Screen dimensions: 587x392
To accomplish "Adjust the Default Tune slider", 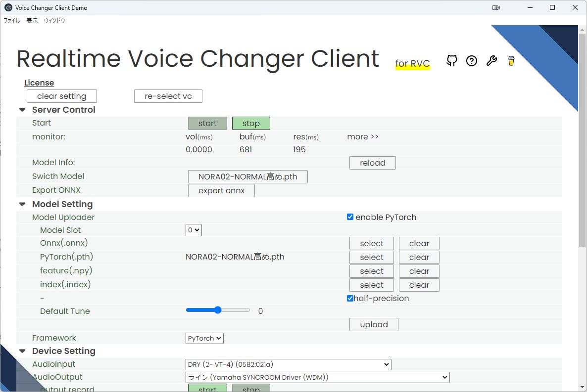I will [x=218, y=310].
